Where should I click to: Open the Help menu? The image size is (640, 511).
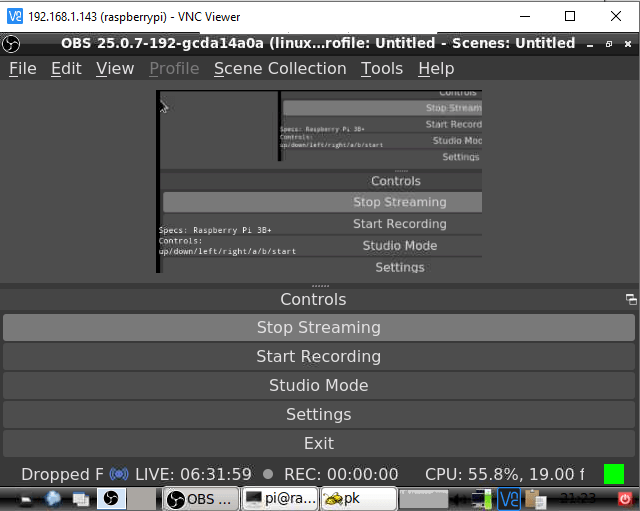point(436,69)
